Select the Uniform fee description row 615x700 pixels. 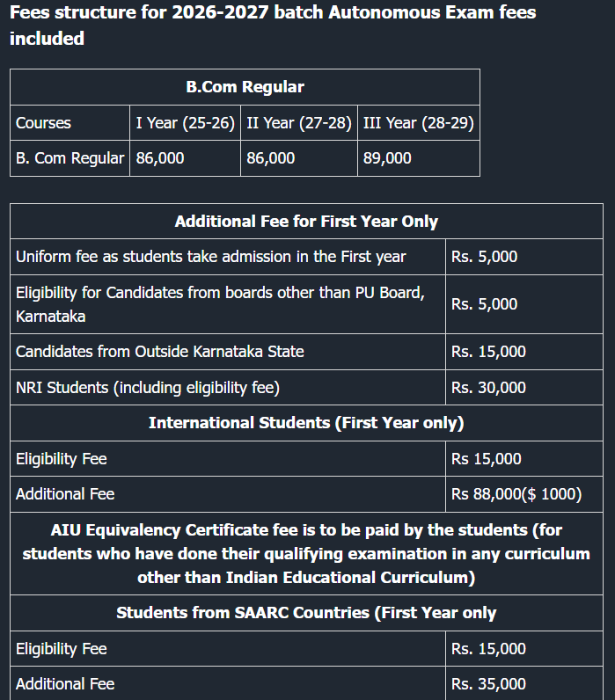coord(211,257)
